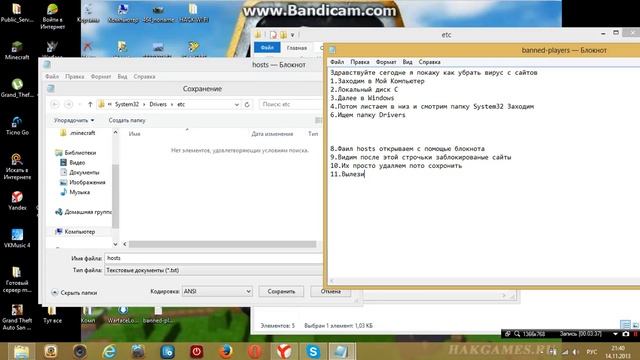
Task: Expand the address bar path dropdown
Action: 236,104
